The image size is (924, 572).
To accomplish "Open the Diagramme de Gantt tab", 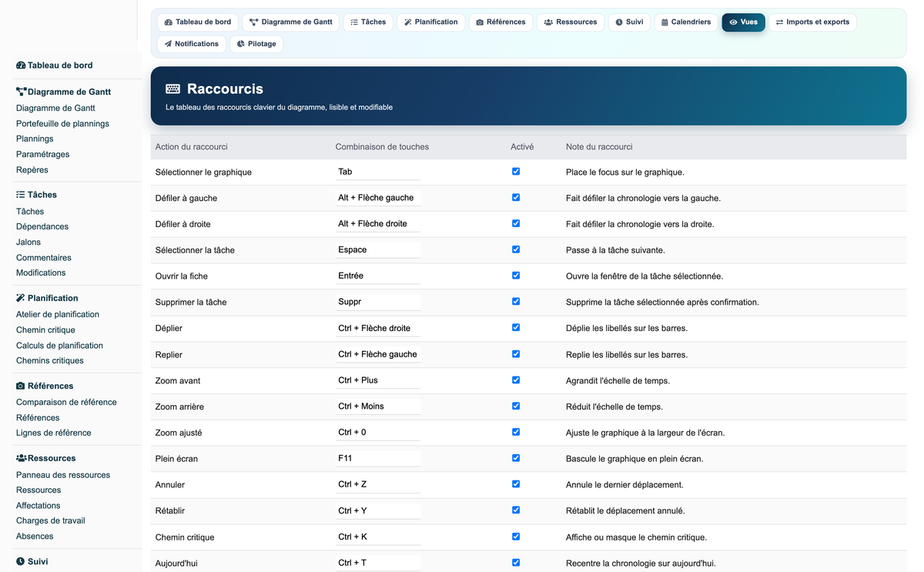I will [x=291, y=22].
